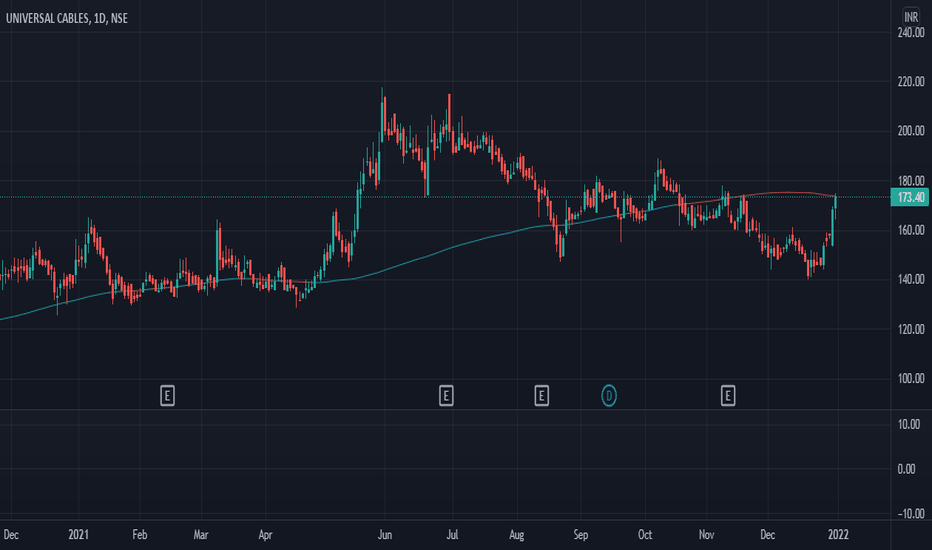This screenshot has width=932, height=550.
Task: Click the 240.00 price axis label
Action: (911, 33)
